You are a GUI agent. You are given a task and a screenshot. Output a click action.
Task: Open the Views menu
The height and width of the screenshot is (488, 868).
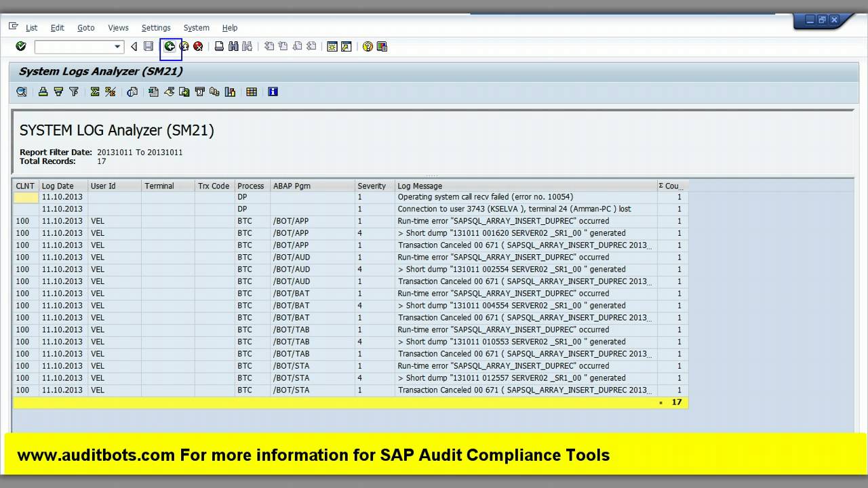point(118,28)
